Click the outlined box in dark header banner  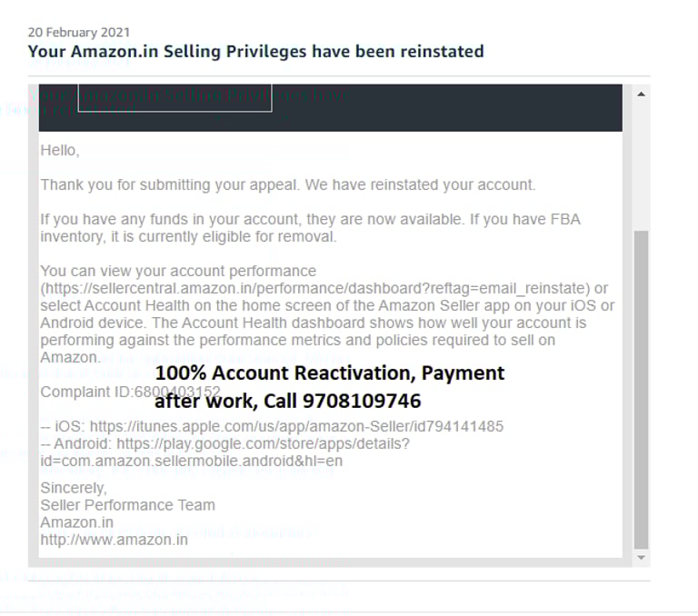pyautogui.click(x=174, y=98)
